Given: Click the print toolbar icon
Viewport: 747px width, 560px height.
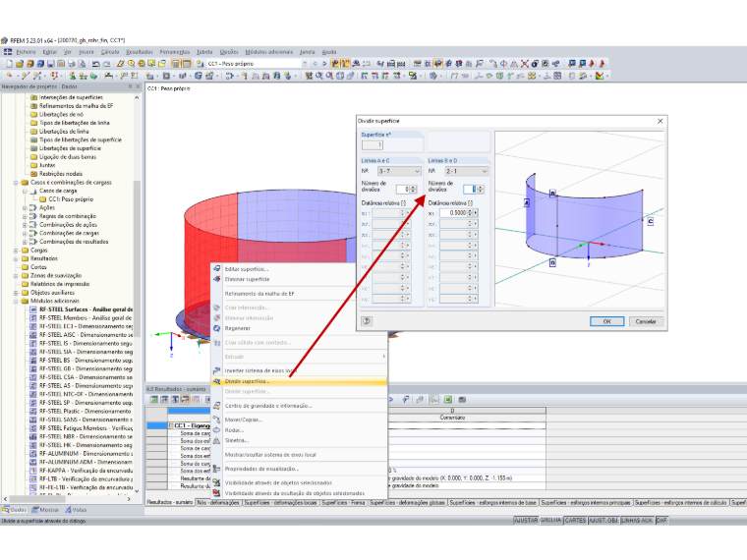Looking at the screenshot, I should pos(72,63).
